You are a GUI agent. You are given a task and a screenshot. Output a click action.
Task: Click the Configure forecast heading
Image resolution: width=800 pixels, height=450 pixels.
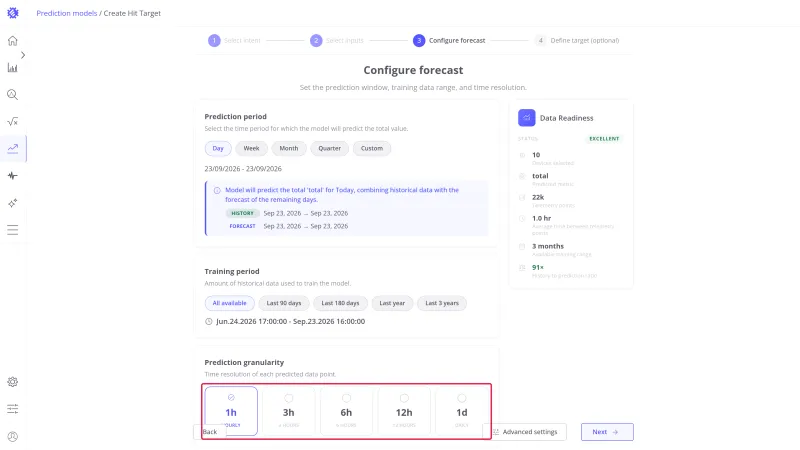[413, 70]
